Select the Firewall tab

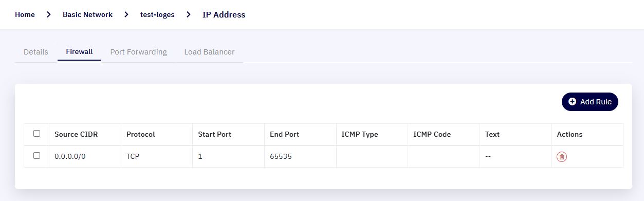[x=79, y=52]
